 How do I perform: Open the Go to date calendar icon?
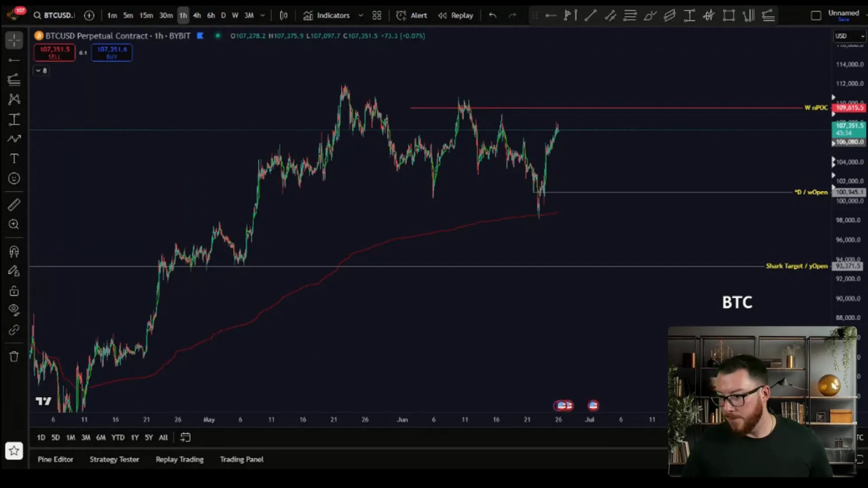coord(185,437)
